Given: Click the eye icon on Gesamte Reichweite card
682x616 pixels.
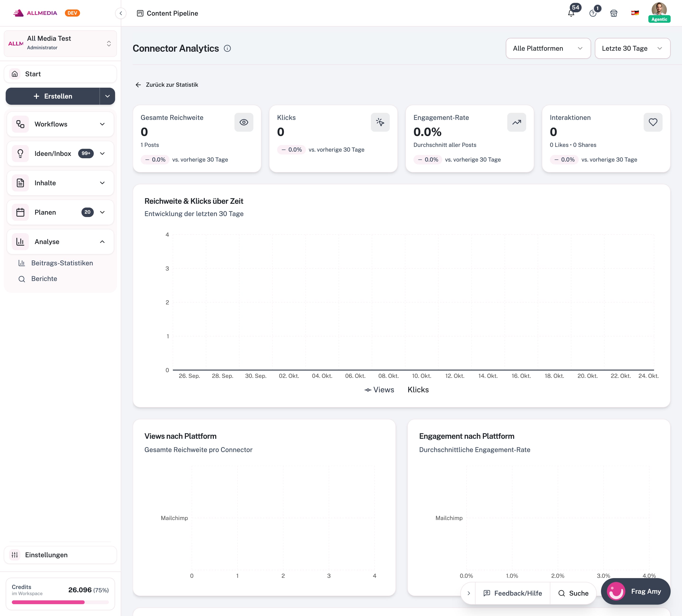Looking at the screenshot, I should click(x=244, y=122).
